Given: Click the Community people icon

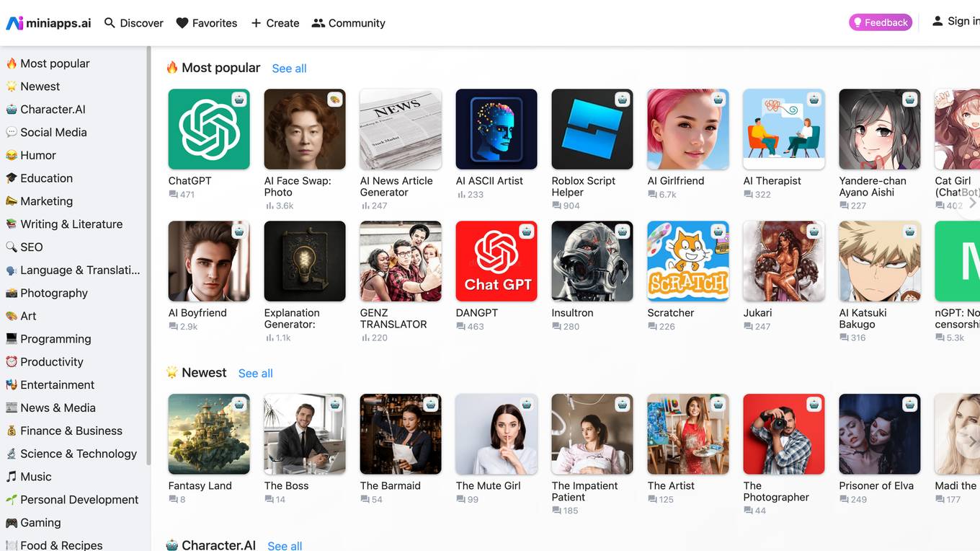Looking at the screenshot, I should pos(318,23).
